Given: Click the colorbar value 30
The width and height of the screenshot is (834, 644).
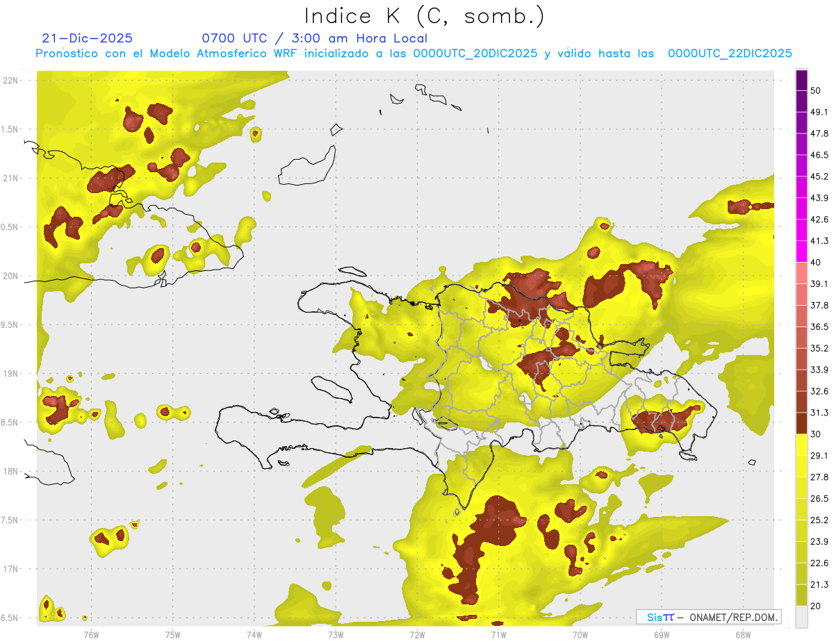Looking at the screenshot, I should click(x=816, y=434).
